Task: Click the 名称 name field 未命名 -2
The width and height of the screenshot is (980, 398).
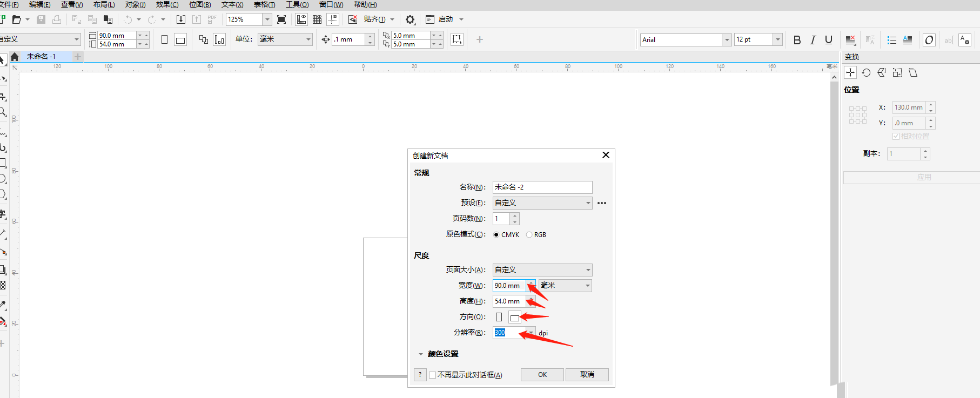Action: (x=542, y=187)
